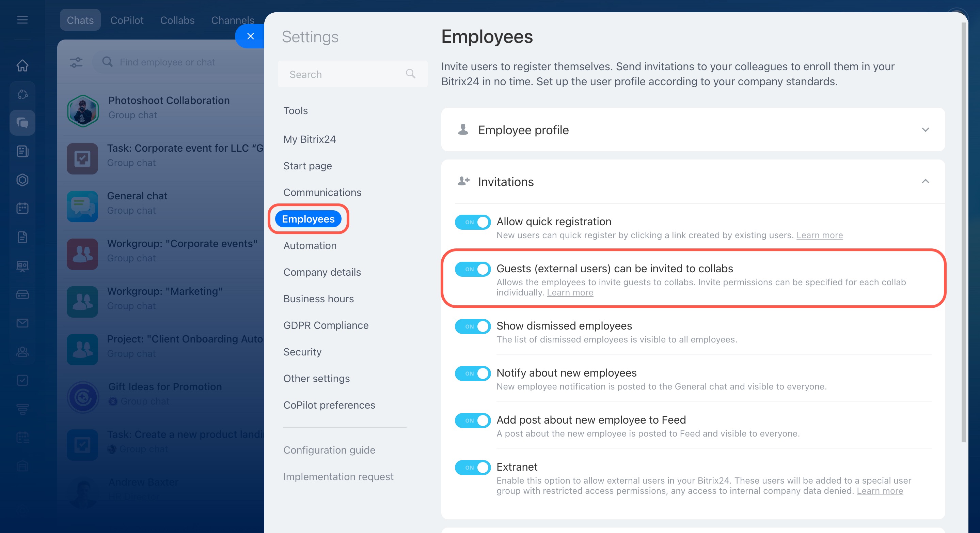Open the Security settings menu item
Viewport: 980px width, 533px height.
tap(302, 352)
